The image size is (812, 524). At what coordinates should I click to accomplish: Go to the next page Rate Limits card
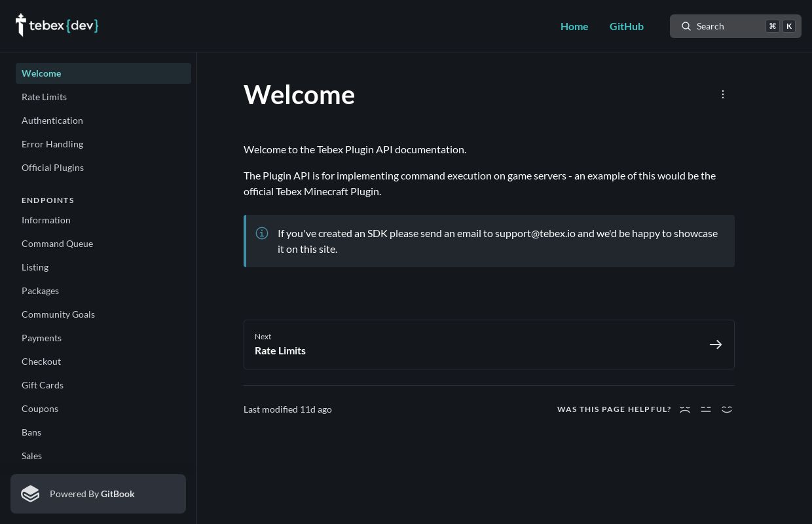[489, 345]
